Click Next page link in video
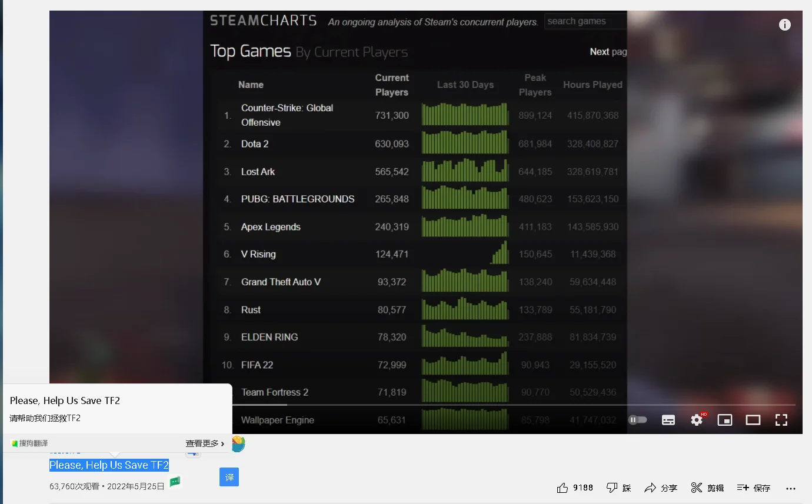This screenshot has width=812, height=504. 608,52
